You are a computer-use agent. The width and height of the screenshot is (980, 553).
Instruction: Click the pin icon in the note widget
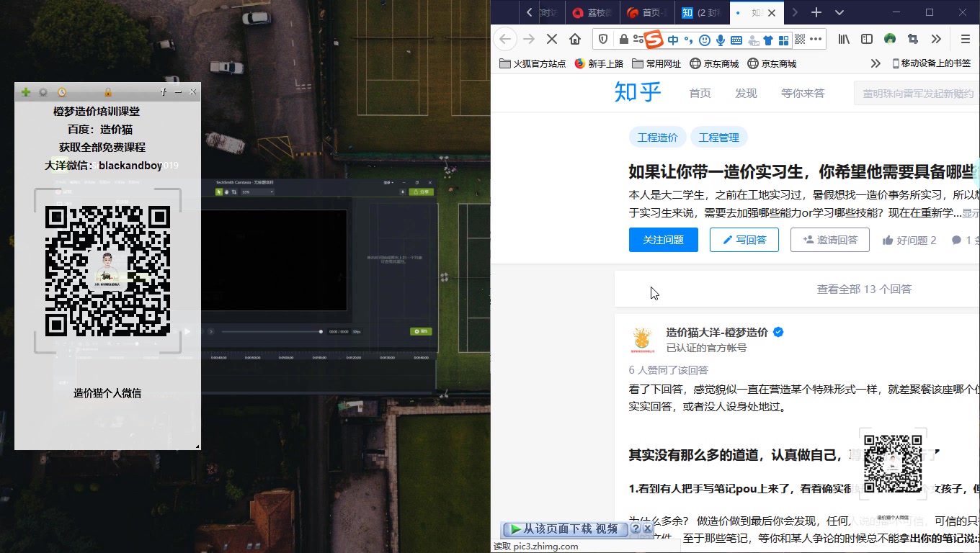[164, 92]
